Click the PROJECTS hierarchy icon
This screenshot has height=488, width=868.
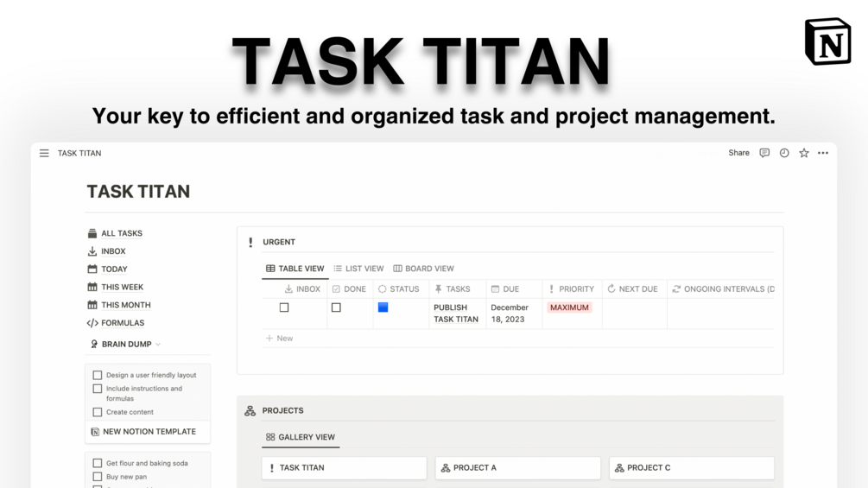250,410
